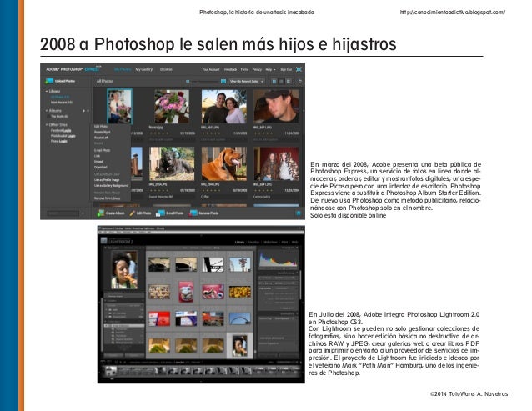Open the View By Newest Date dropdown
This screenshot has height=411, width=532.
247,82
